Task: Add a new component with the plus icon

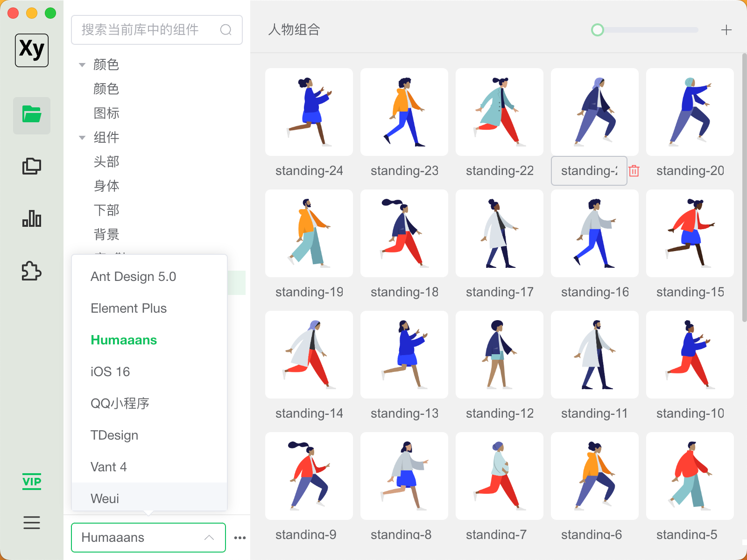Action: pos(726,30)
